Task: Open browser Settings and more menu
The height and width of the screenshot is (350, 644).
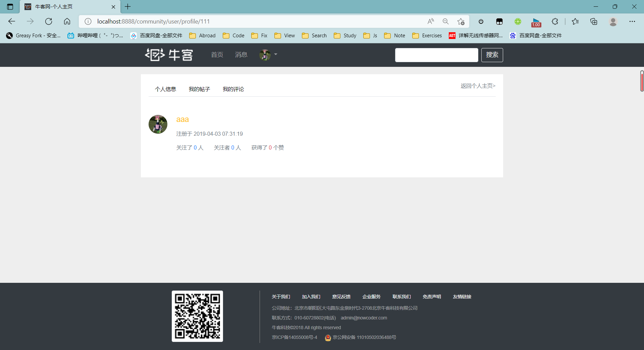Action: 632,21
